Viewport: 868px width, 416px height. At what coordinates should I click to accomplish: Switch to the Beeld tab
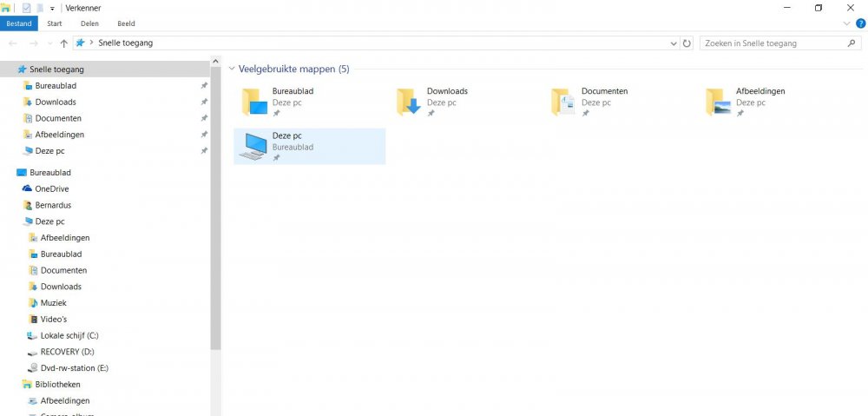(126, 23)
